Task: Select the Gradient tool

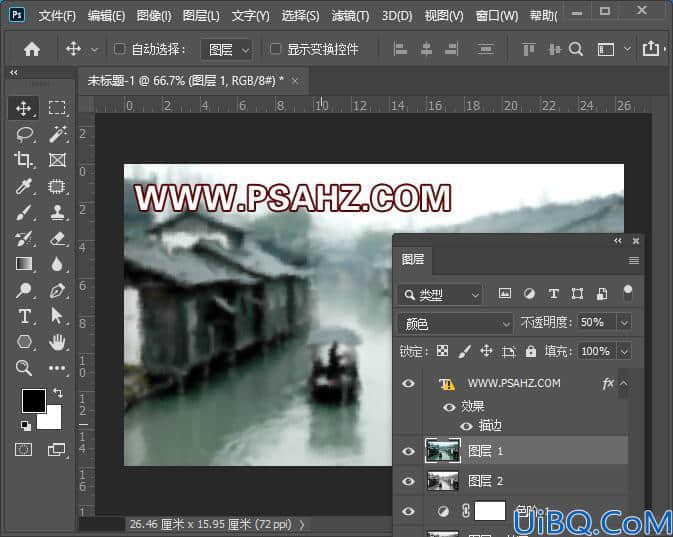Action: coord(24,264)
